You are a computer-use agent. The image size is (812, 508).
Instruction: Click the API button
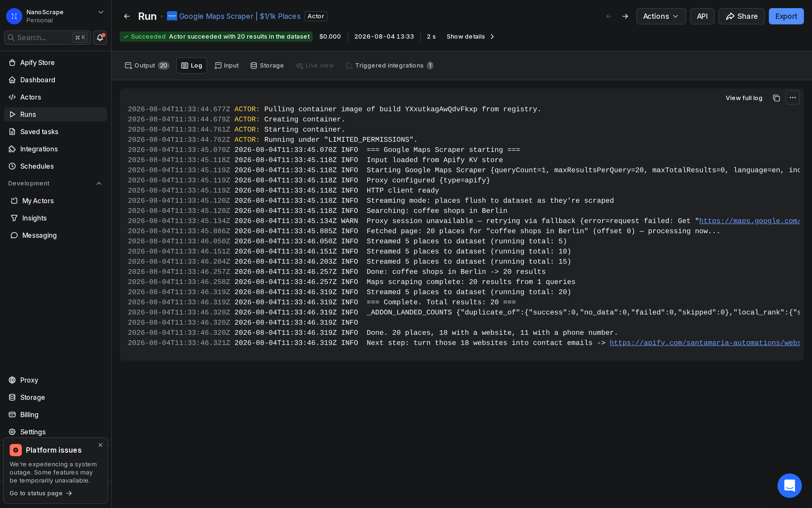tap(702, 16)
